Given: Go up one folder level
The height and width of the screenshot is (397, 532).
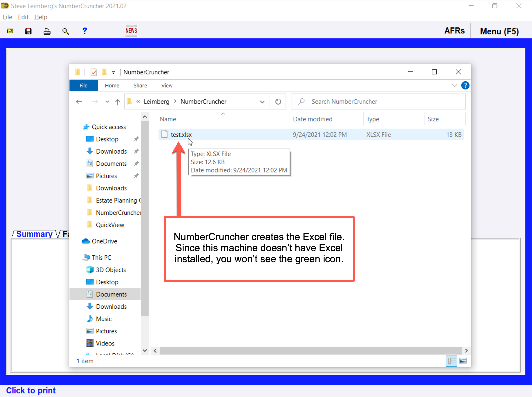Looking at the screenshot, I should tap(117, 102).
